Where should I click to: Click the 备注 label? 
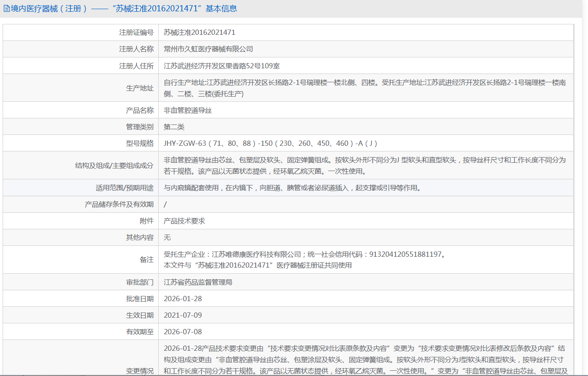point(147,260)
